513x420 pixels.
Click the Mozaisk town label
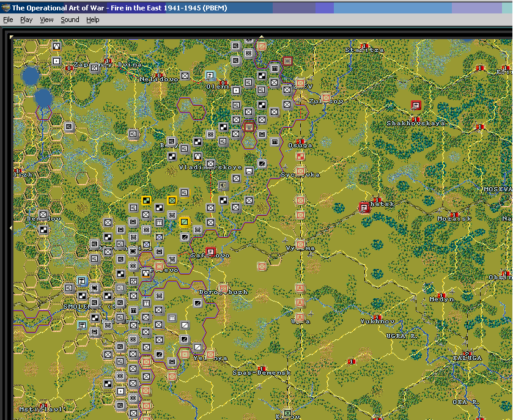tap(454, 218)
